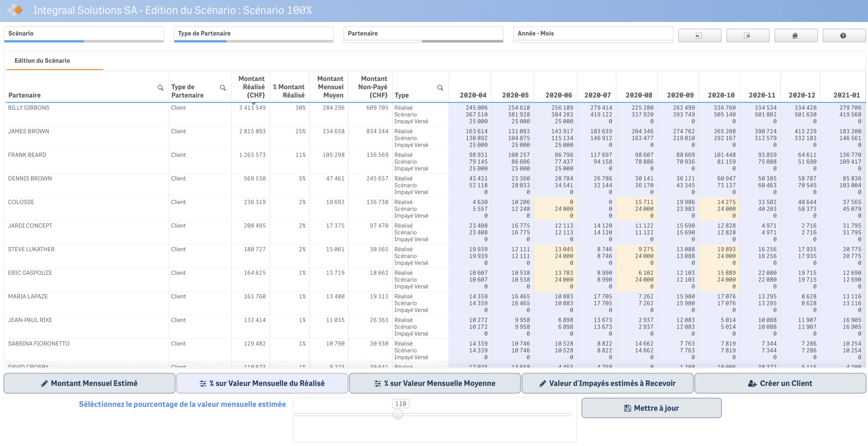Image resolution: width=868 pixels, height=446 pixels.
Task: Click the percentage slider handle
Action: [x=398, y=414]
